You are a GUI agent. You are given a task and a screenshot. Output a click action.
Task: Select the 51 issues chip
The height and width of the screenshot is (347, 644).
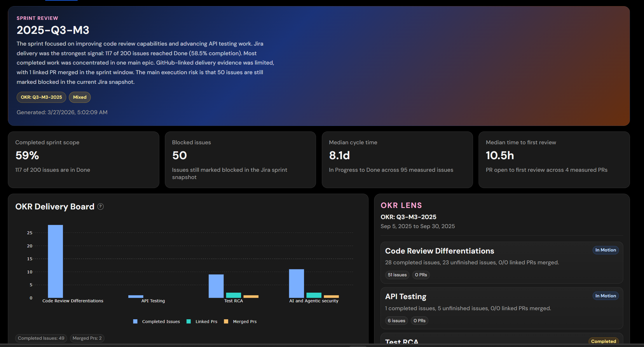397,275
